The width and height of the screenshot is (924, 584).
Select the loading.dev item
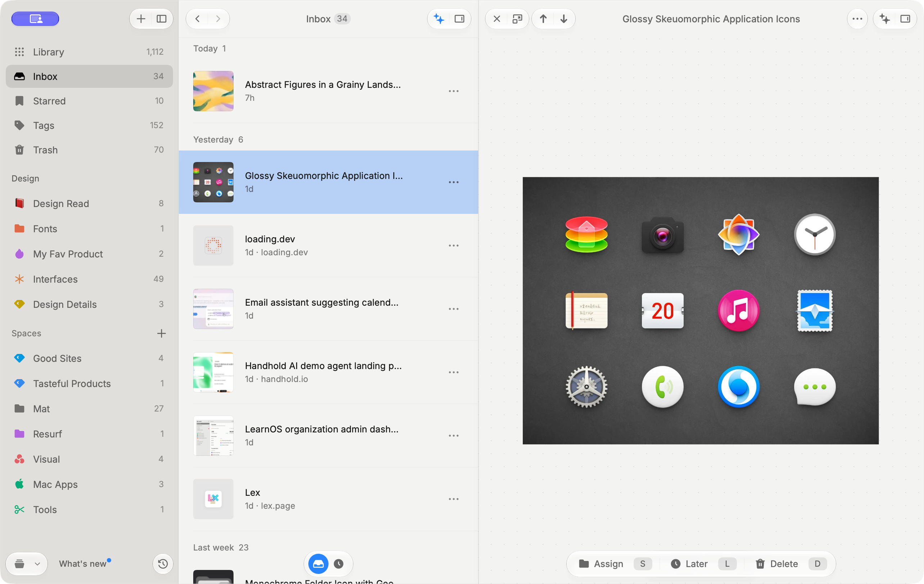[329, 245]
